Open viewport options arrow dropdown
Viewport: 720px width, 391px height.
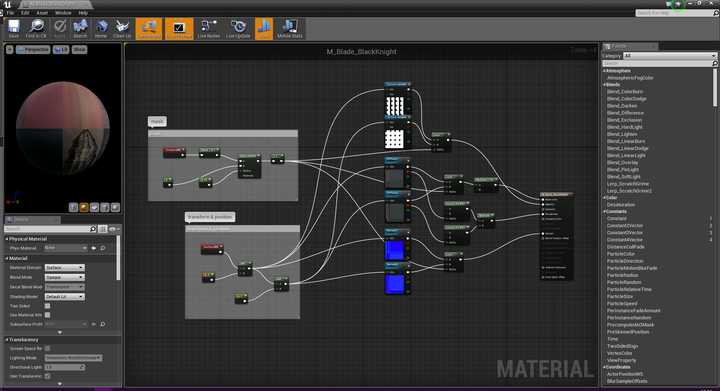9,49
